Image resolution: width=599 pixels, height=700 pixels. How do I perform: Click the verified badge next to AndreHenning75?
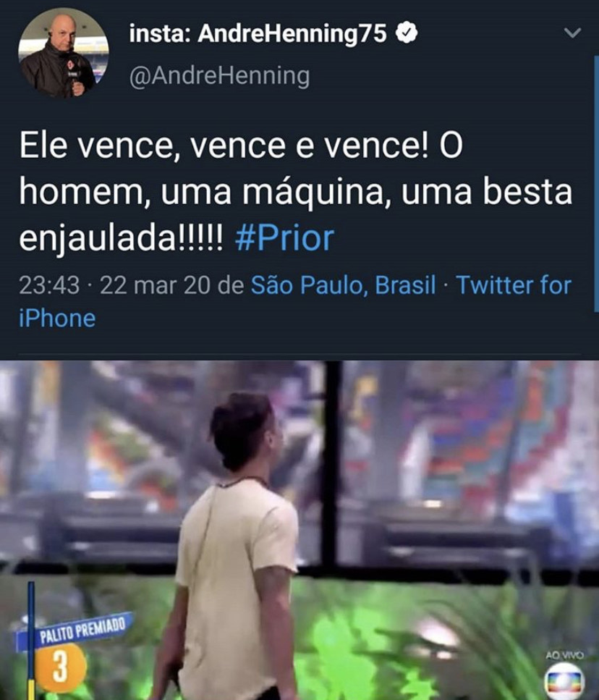point(407,33)
